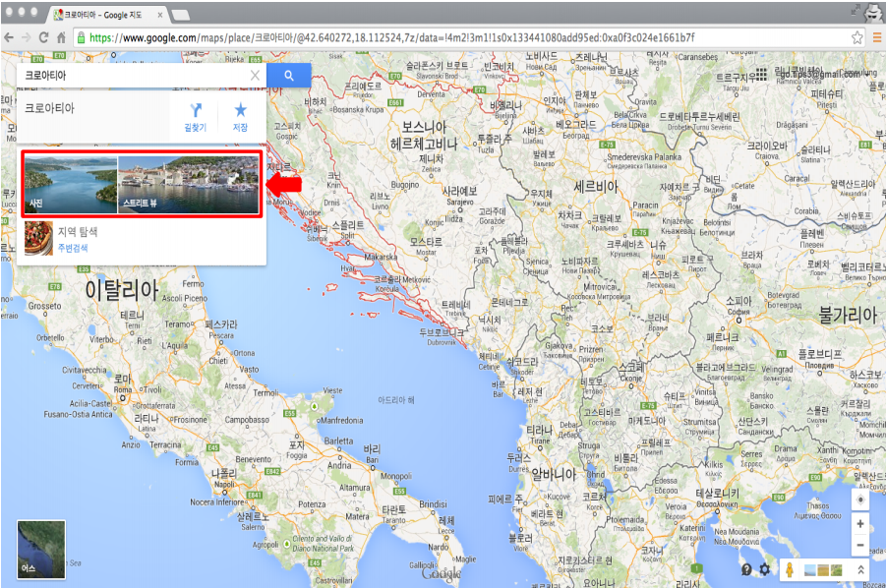Select the 크로아티아 - Google 지도 tab
Viewport: 886px width, 588px height.
coord(107,15)
